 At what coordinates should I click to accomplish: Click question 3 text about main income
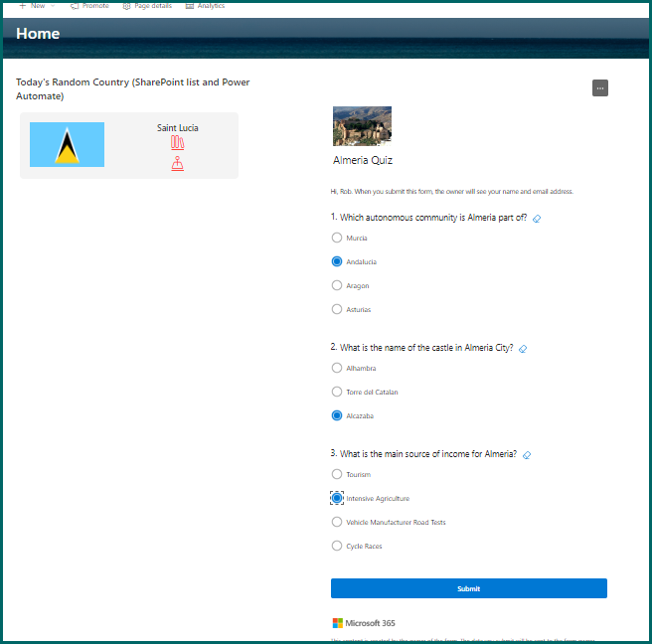tap(428, 454)
